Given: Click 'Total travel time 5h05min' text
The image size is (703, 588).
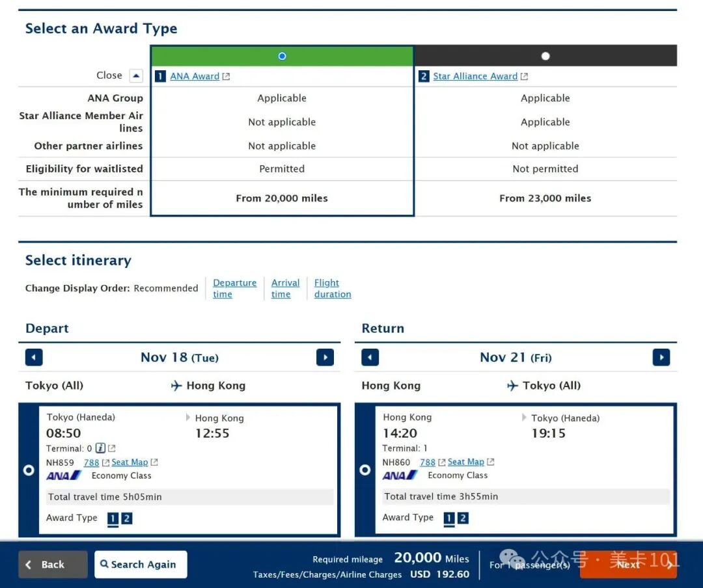Looking at the screenshot, I should (x=105, y=497).
